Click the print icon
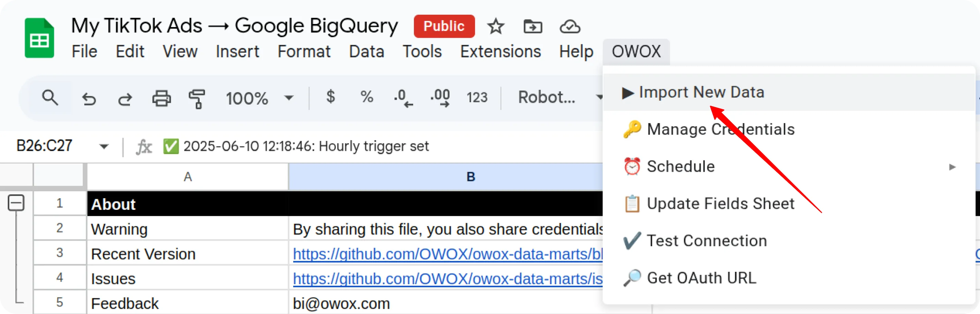 pos(161,98)
